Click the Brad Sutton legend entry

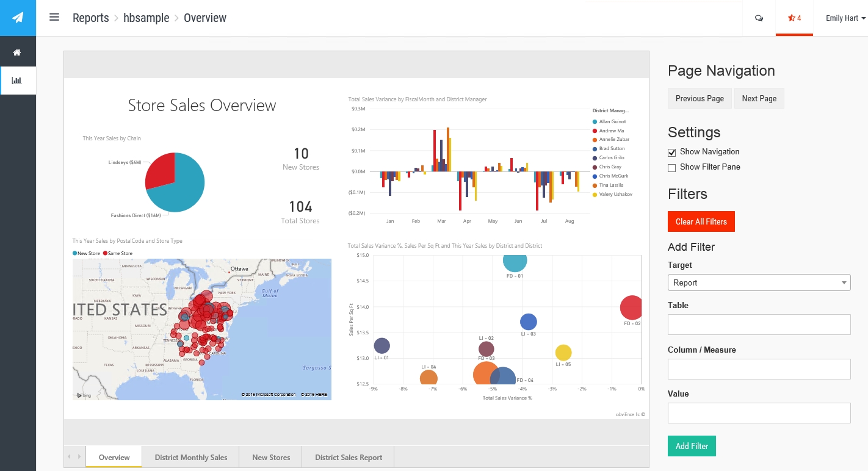(x=608, y=149)
